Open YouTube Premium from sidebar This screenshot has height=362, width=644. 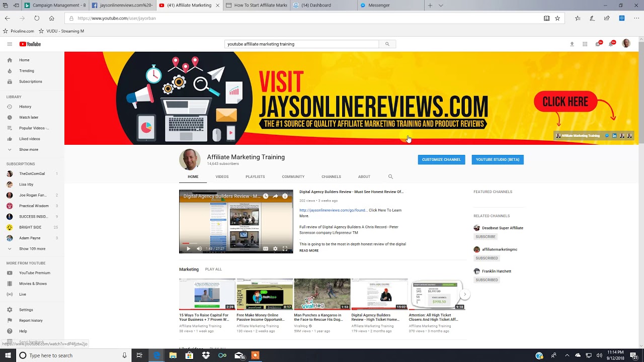32,273
